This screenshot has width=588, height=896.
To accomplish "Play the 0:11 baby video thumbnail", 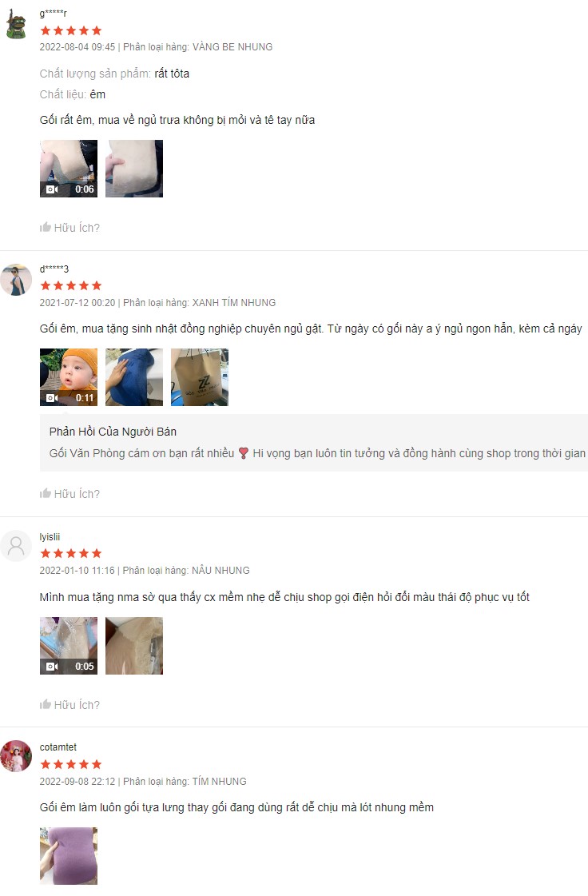I will click(69, 377).
